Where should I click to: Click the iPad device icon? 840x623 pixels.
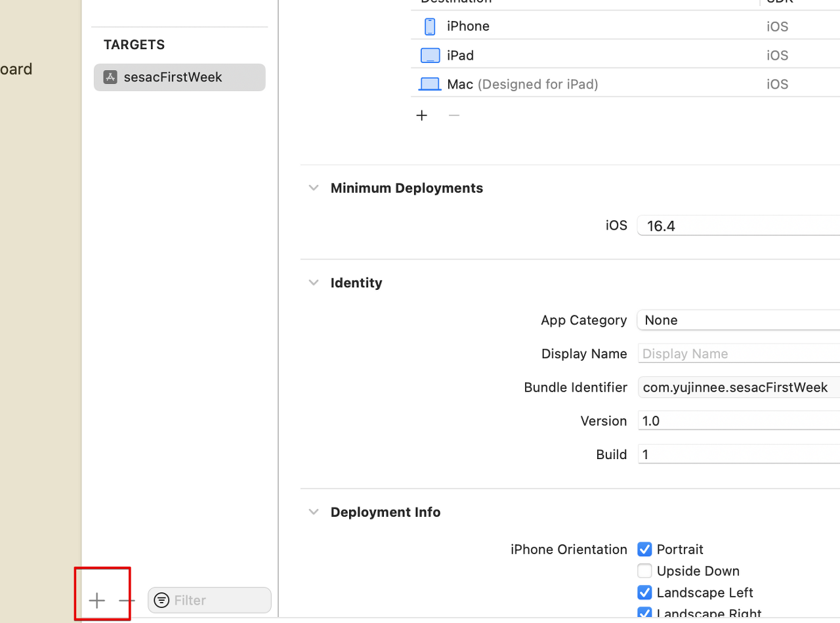430,56
